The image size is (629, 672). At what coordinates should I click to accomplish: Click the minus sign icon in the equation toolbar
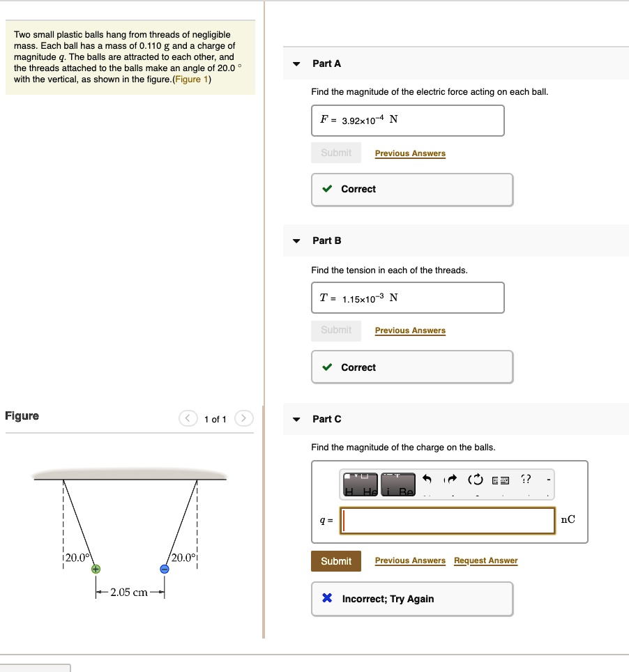pos(550,480)
